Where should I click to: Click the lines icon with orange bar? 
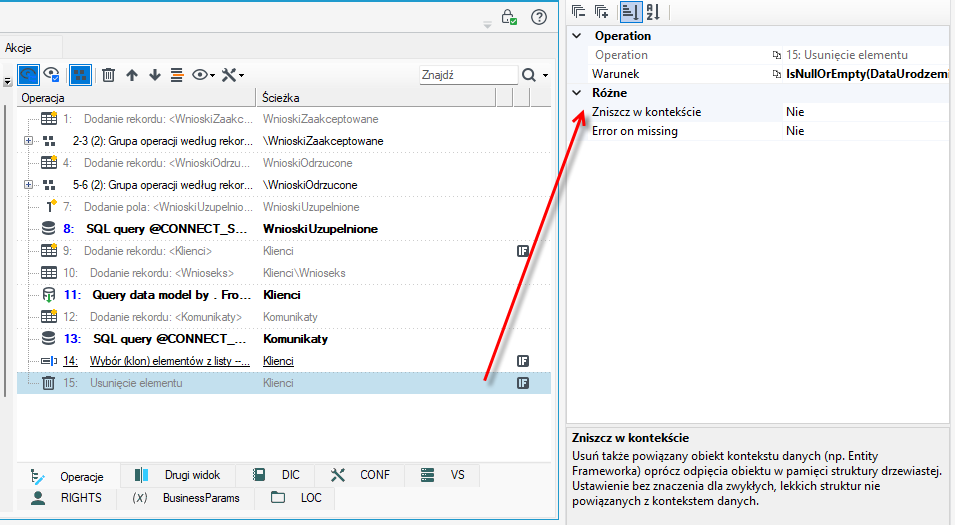(x=177, y=75)
